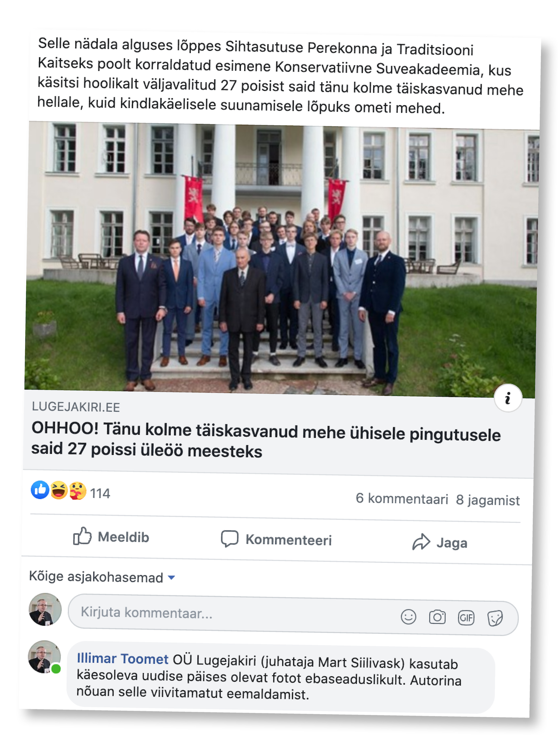Screen dimensions: 560x747
Task: Open the GIF picker icon
Action: tap(466, 618)
